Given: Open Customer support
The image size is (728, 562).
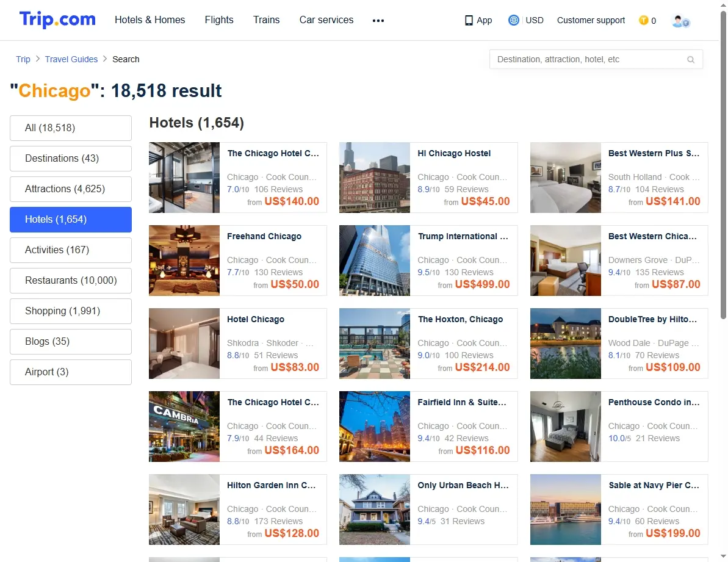Looking at the screenshot, I should click(x=591, y=20).
